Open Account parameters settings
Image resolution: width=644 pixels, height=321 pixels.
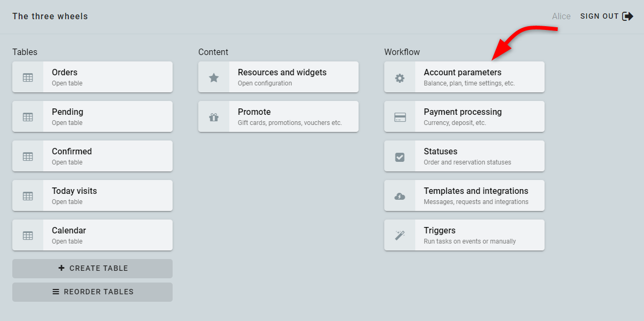click(x=464, y=77)
